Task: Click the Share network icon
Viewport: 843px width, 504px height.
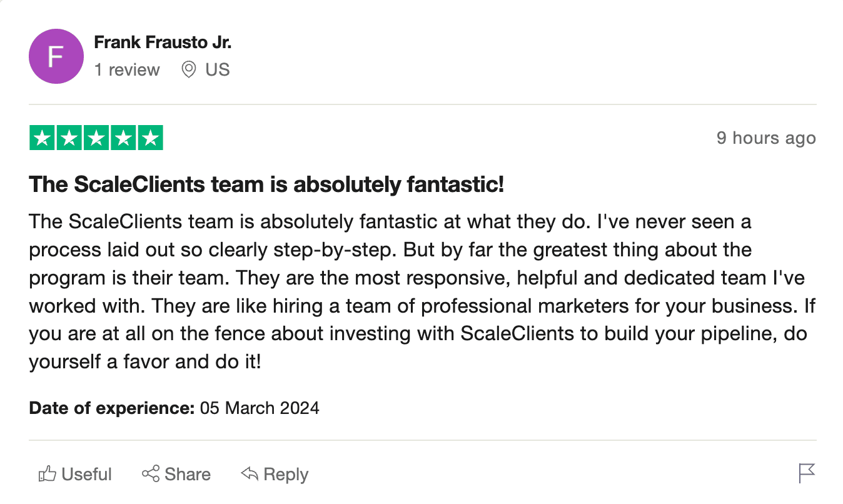Action: (151, 474)
